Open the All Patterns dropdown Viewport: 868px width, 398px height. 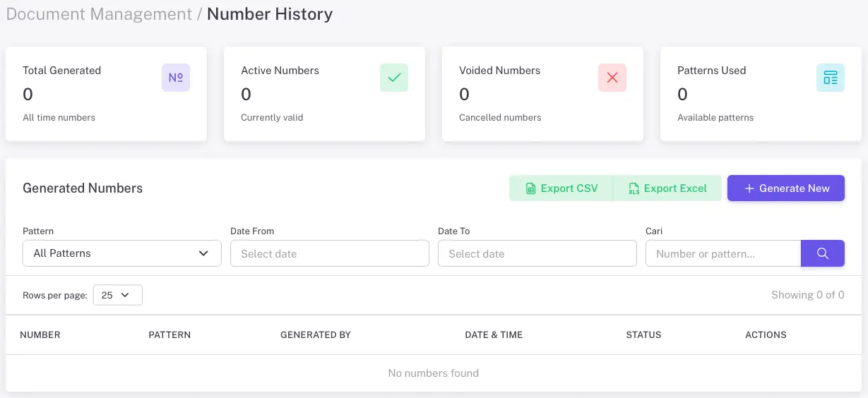click(x=121, y=253)
